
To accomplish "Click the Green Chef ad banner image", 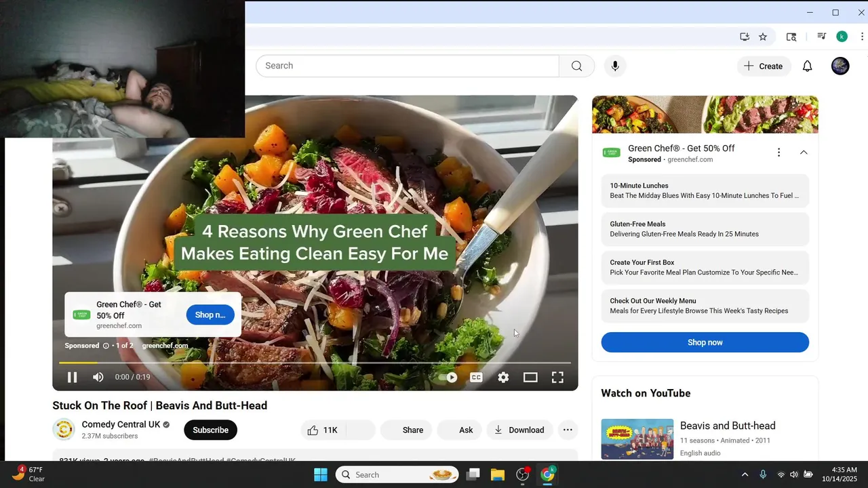I will 705,115.
